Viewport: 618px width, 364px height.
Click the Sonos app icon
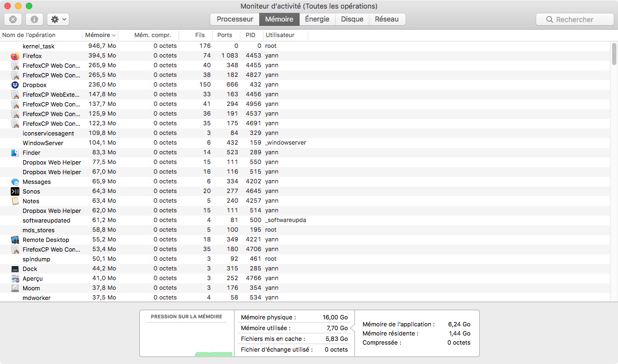pos(15,191)
